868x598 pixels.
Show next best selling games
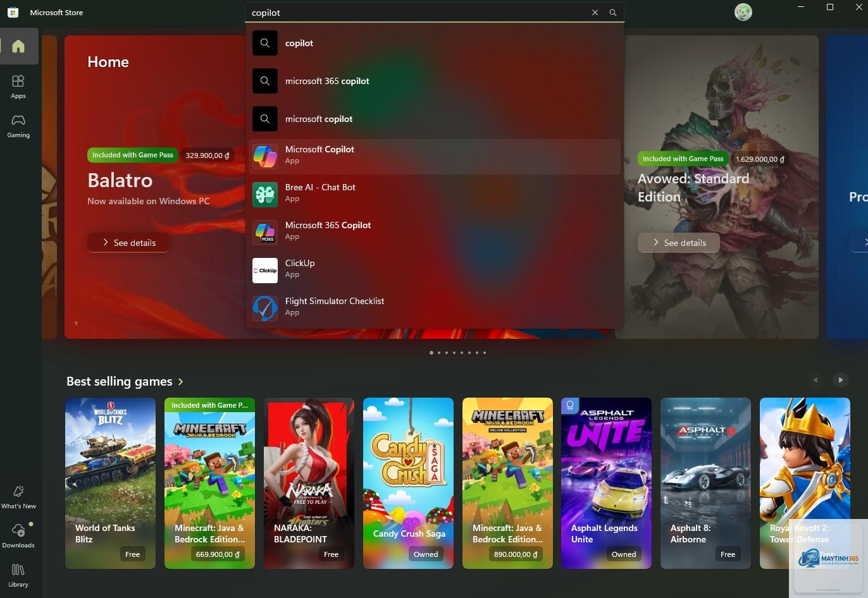(x=840, y=380)
